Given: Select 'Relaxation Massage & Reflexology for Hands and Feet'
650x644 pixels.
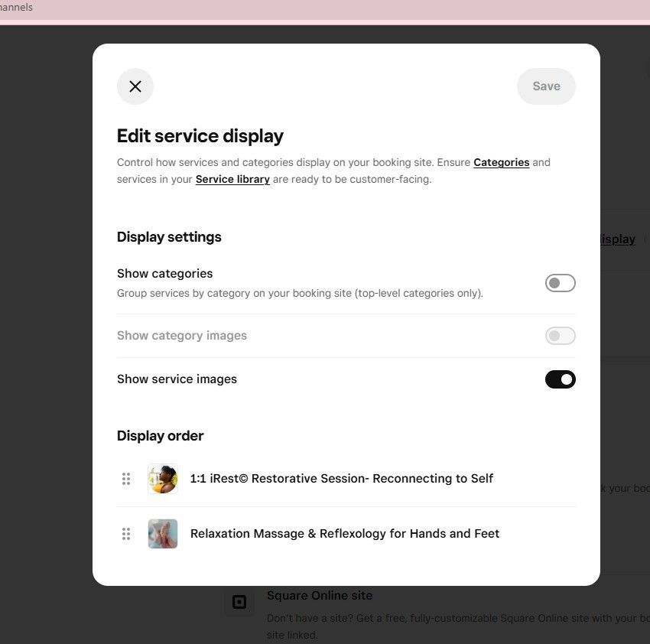Looking at the screenshot, I should pos(345,534).
